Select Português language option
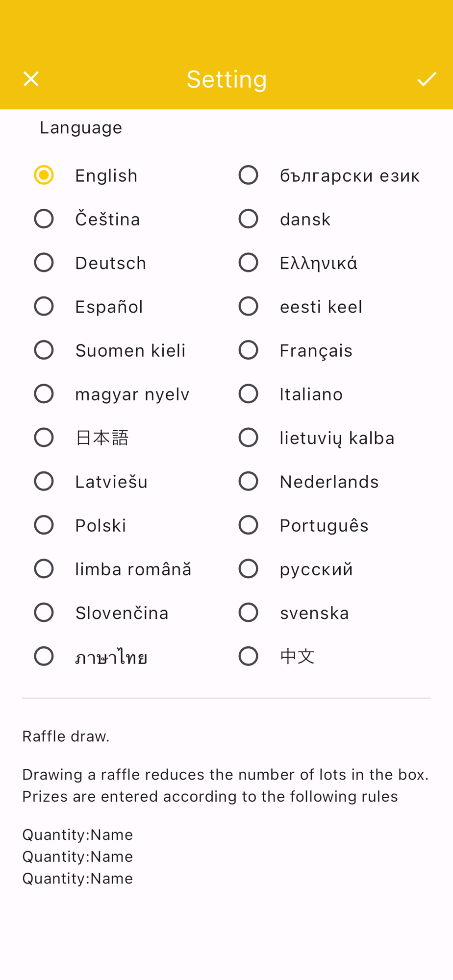 (x=249, y=525)
